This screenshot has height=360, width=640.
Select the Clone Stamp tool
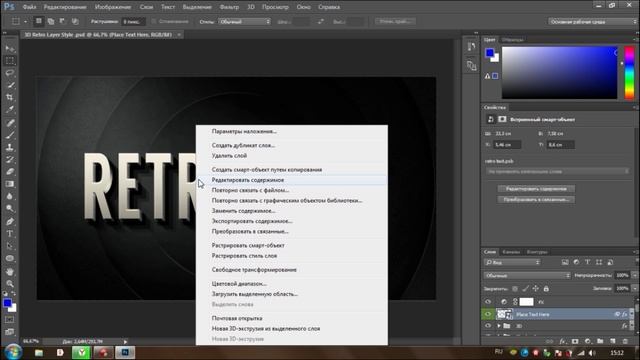10,147
